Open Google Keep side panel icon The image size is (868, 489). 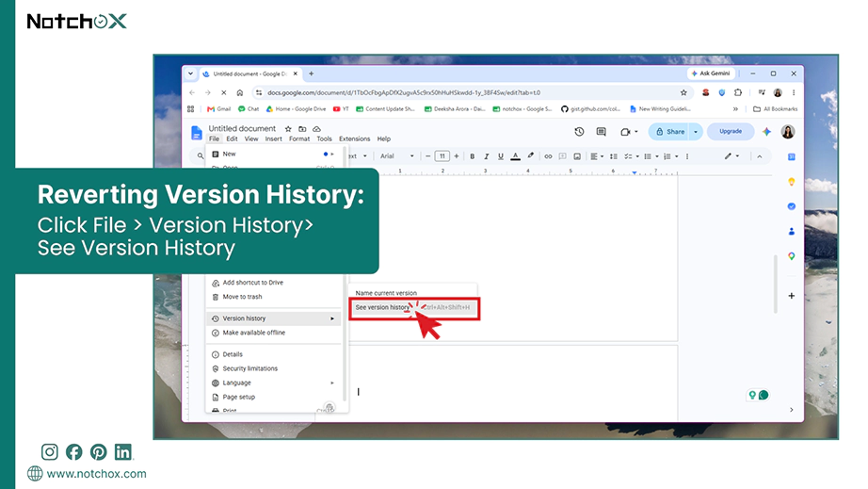pyautogui.click(x=792, y=182)
